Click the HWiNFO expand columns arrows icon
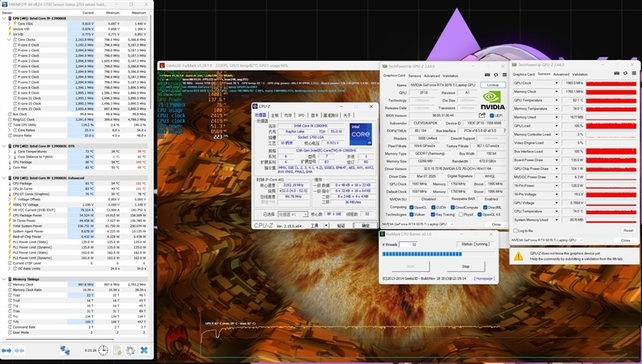642x364 pixels. tap(6, 350)
